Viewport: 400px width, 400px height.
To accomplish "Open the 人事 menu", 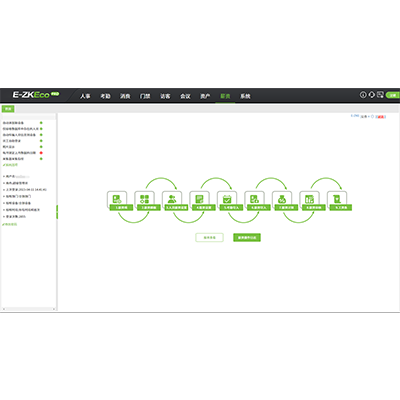I will 85,96.
